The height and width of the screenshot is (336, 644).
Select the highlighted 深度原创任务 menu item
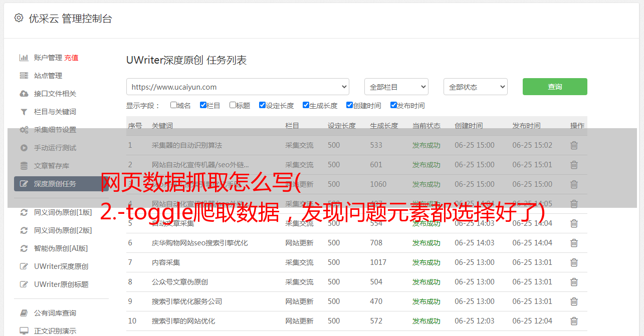click(61, 184)
